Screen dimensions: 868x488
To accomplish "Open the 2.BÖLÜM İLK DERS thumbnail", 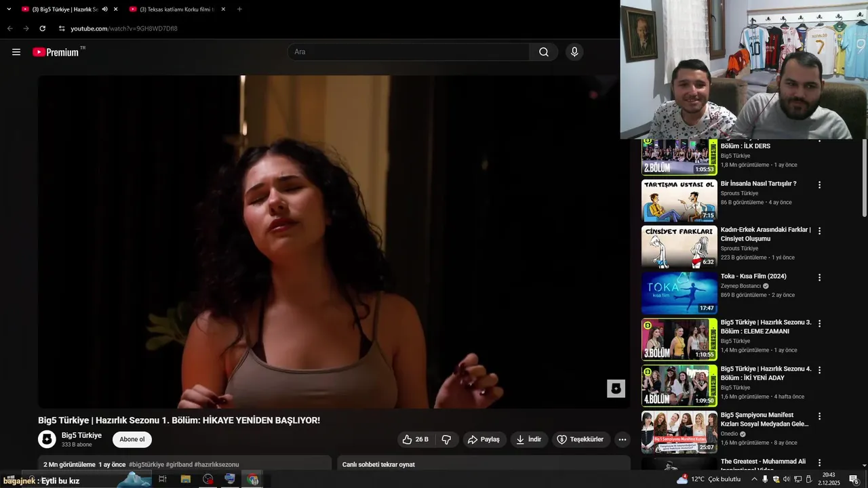I will click(679, 157).
